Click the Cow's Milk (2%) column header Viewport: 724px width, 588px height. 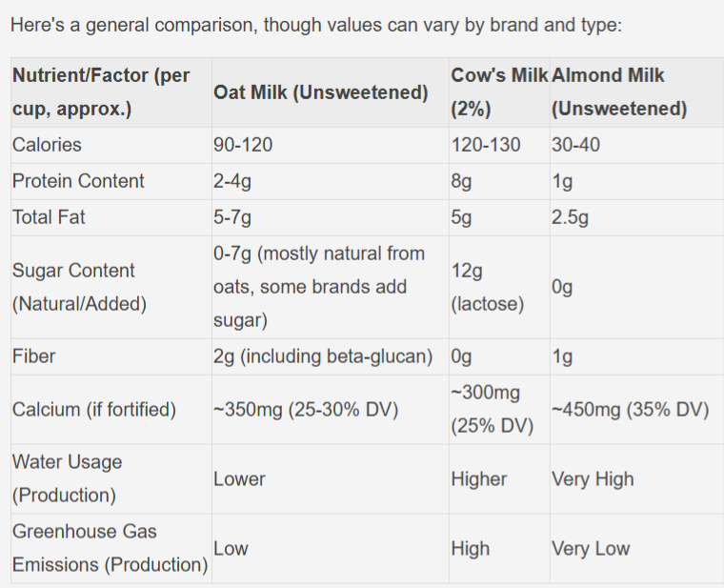pos(499,92)
